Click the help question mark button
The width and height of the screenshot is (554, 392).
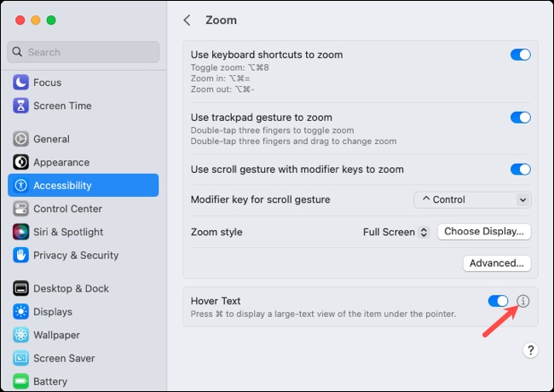530,350
